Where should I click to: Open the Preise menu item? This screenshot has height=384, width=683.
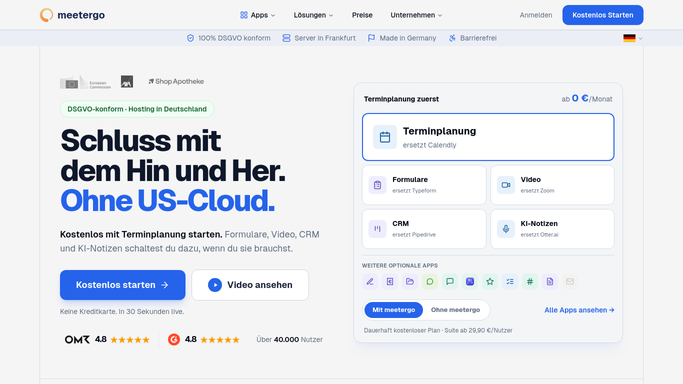click(362, 15)
